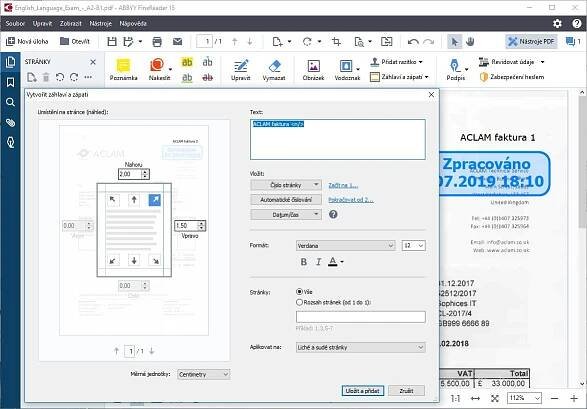Open the settings gear icon
The image size is (587, 409).
coord(557,24)
